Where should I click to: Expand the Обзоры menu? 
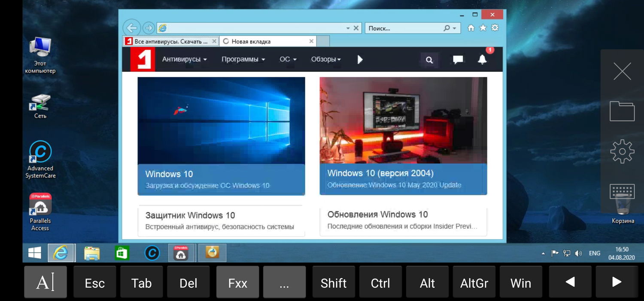[x=326, y=59]
